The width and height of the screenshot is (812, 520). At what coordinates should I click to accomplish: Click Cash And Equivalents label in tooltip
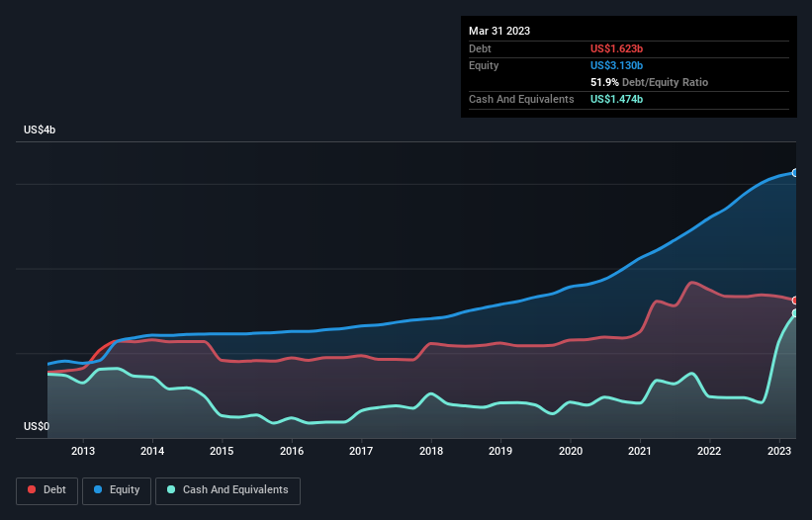521,99
